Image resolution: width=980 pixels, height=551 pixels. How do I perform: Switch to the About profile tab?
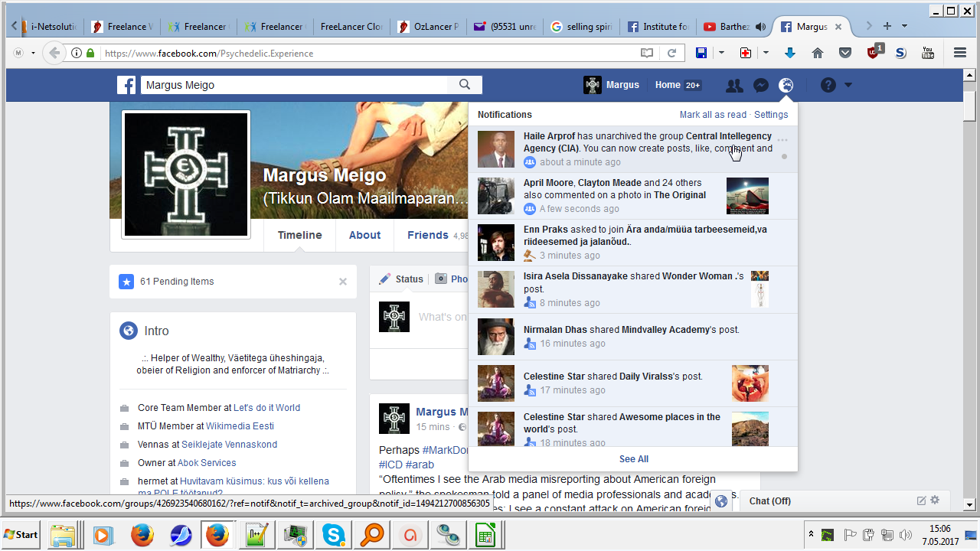364,235
